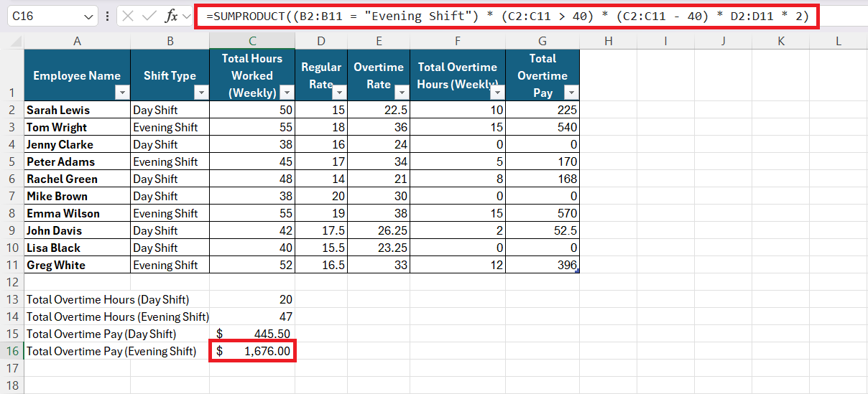Screen dimensions: 868x394
Task: Open Total Overtime Pay filter dropdown
Action: [571, 93]
